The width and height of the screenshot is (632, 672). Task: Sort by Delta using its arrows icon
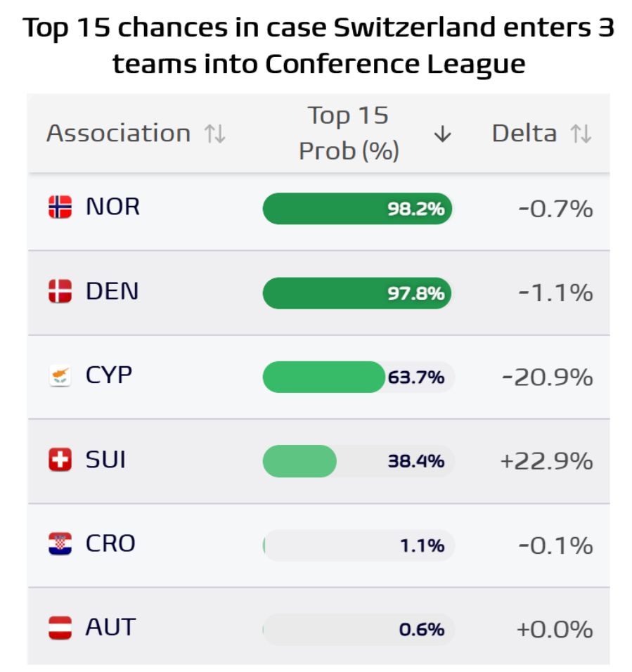(581, 134)
